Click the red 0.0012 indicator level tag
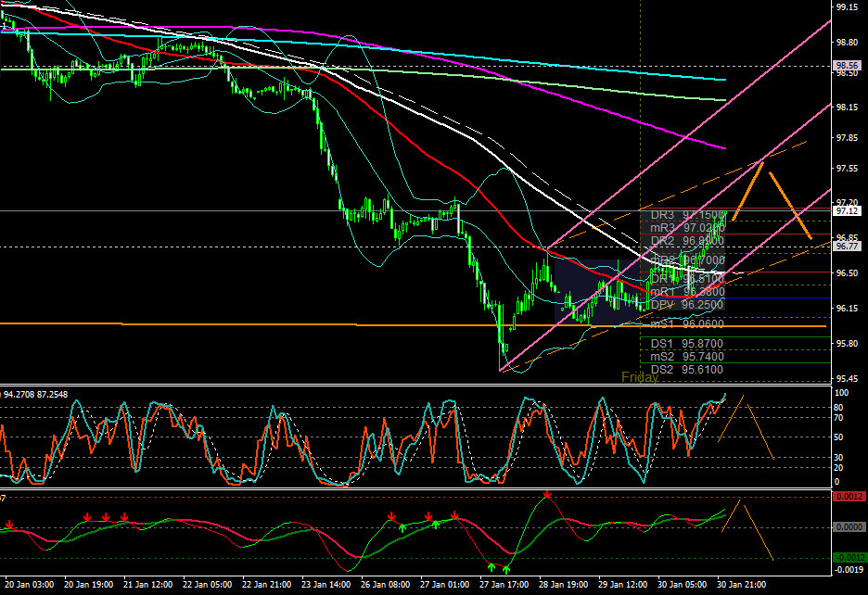This screenshot has width=868, height=595. point(849,497)
